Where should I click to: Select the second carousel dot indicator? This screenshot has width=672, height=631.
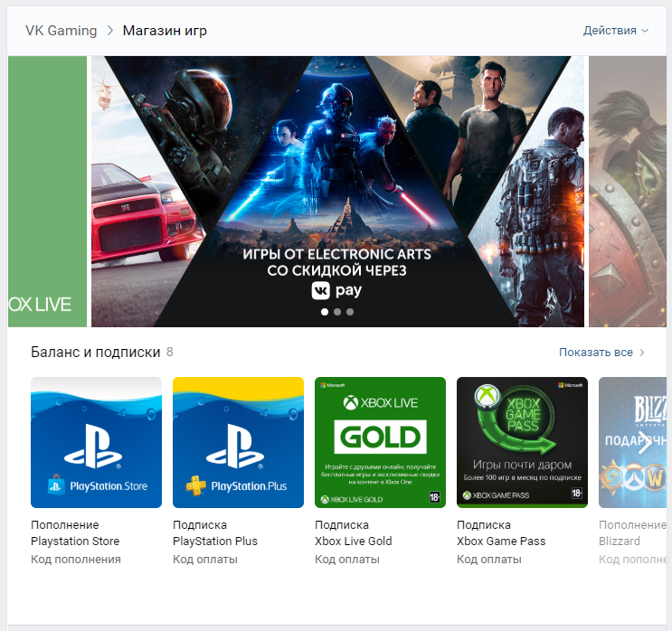tap(337, 312)
